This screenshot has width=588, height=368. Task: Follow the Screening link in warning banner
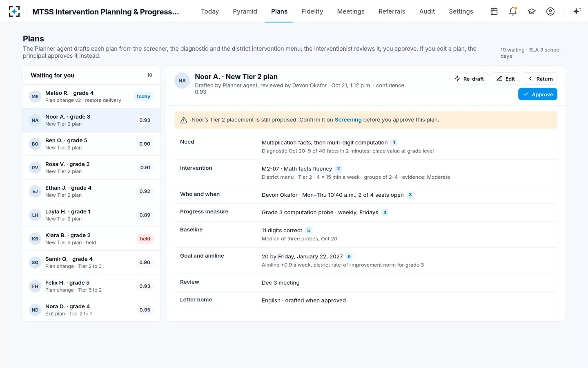(348, 120)
